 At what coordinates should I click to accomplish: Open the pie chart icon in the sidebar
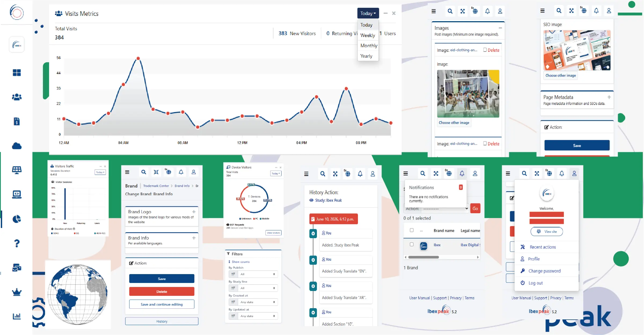(x=17, y=219)
